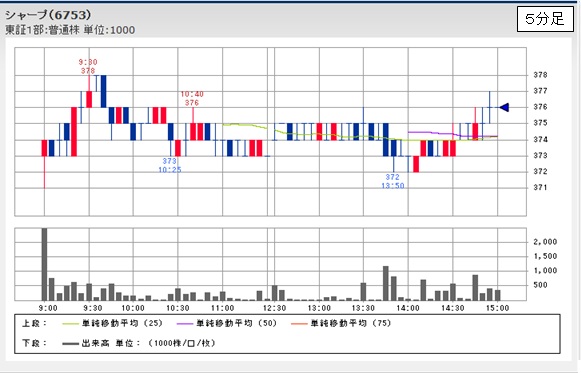This screenshot has width=581, height=373.
Task: Click the 5分足 timeframe button
Action: (x=545, y=19)
